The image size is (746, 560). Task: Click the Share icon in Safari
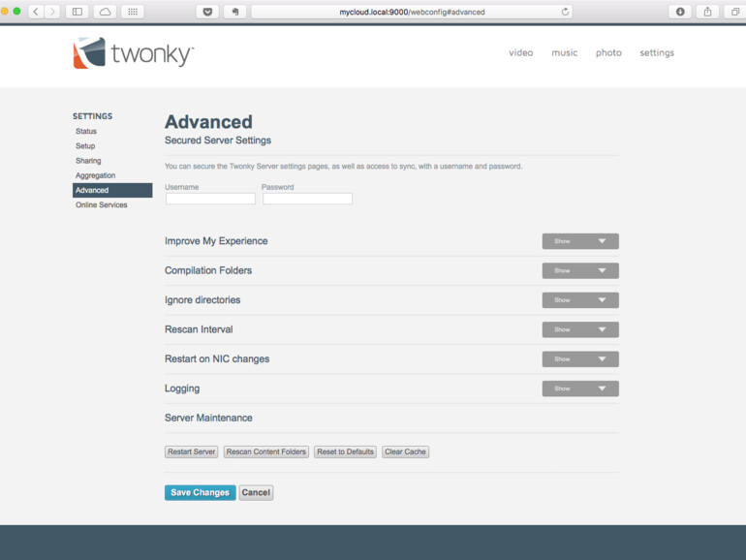(x=707, y=12)
